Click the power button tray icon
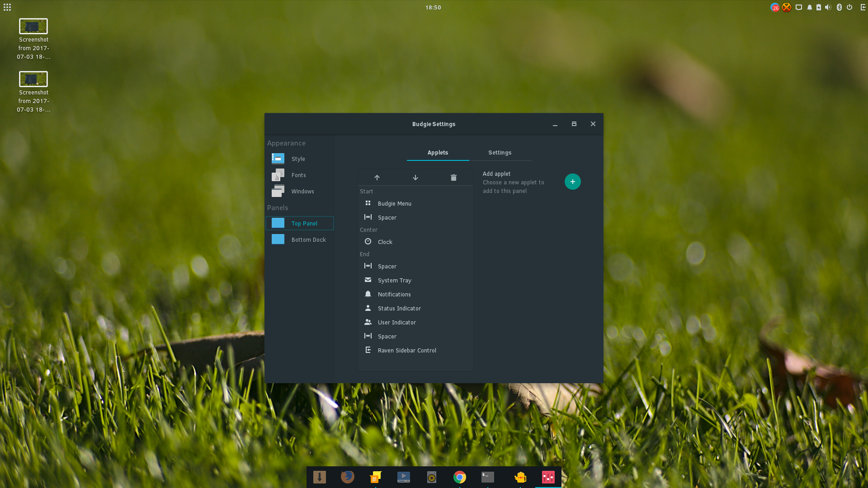This screenshot has width=868, height=488. 849,7
